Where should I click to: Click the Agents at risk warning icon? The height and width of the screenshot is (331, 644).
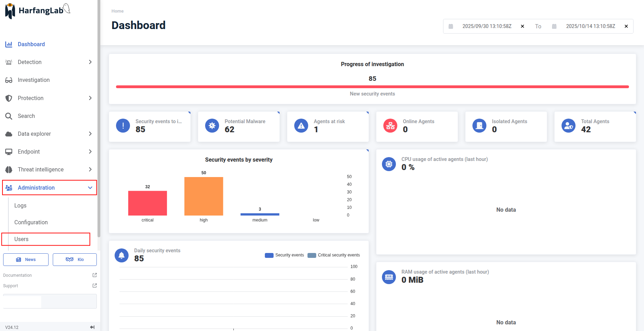[x=301, y=126]
